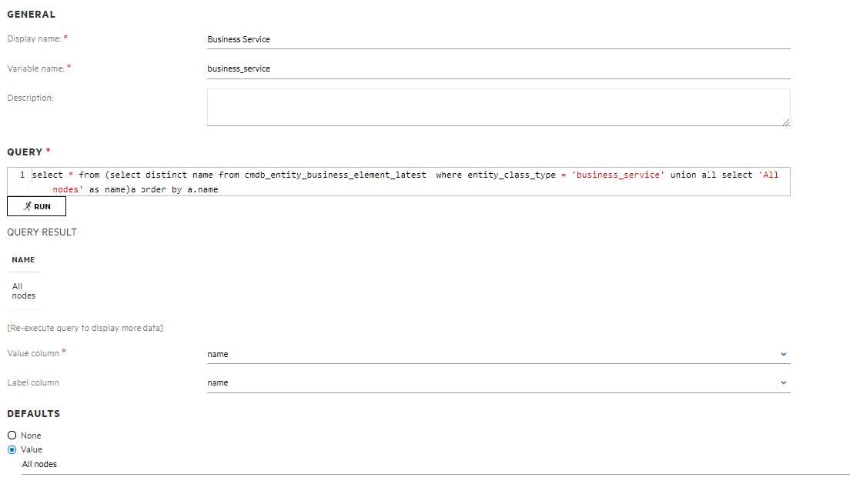Select the "None" defaults radio button

click(x=11, y=435)
